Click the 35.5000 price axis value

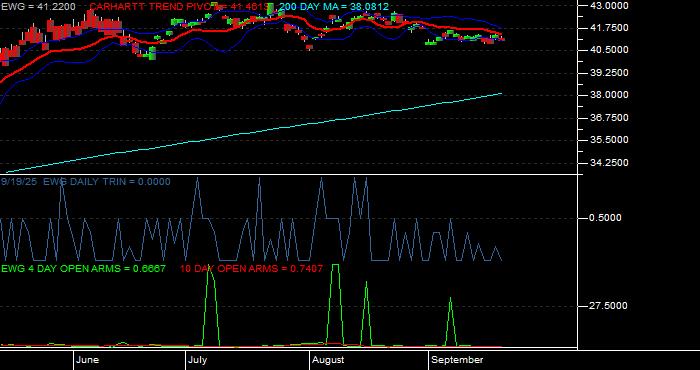608,140
